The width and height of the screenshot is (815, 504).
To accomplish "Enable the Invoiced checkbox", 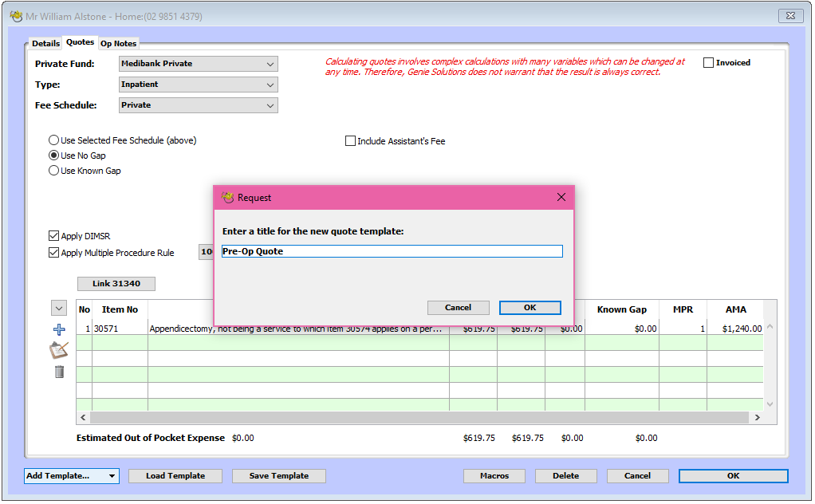I will (708, 62).
